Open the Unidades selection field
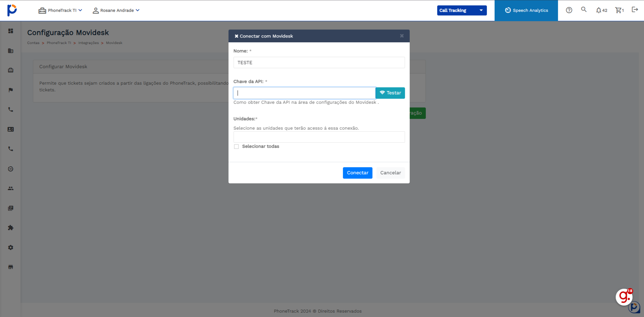 click(x=319, y=137)
